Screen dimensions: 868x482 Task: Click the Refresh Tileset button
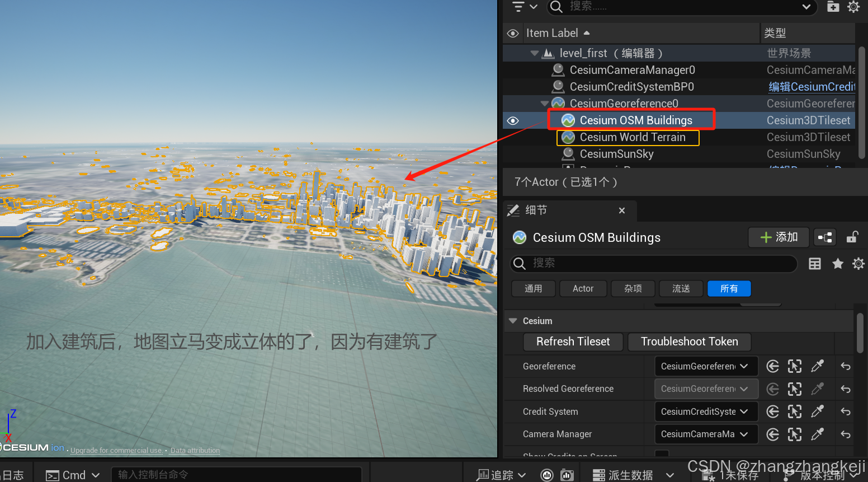point(573,341)
